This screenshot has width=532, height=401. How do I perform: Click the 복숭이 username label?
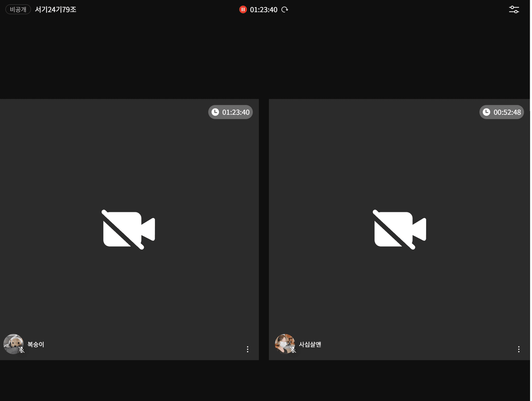[36, 344]
